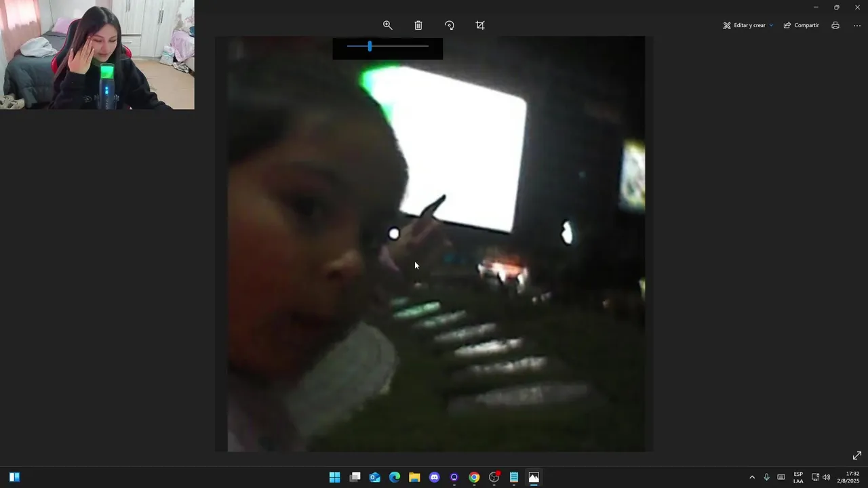Open the touch keyboard tray icon
868x488 pixels.
(x=781, y=477)
